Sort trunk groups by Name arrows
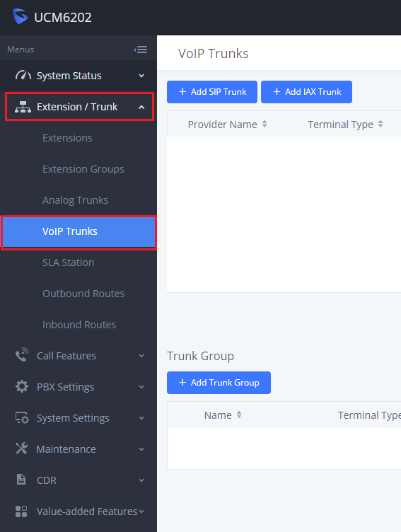 239,415
